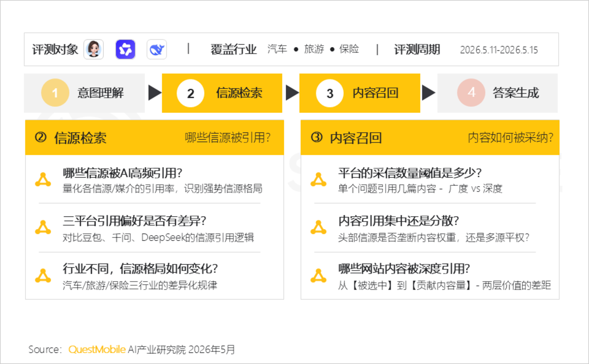Screen dimensions: 589x364
Task: Click text 对比豆包、千问、DeepSeek的信源引用逻辑
Action: pos(158,237)
